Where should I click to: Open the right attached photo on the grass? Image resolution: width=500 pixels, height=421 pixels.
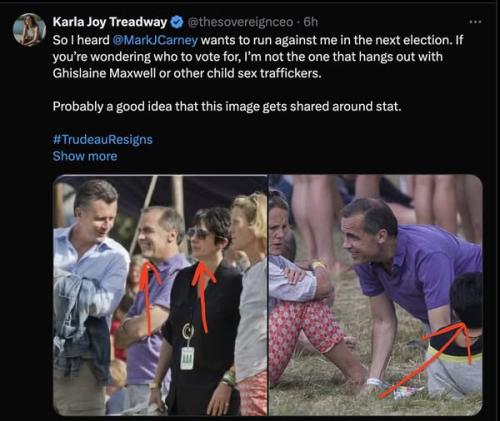[x=376, y=295]
